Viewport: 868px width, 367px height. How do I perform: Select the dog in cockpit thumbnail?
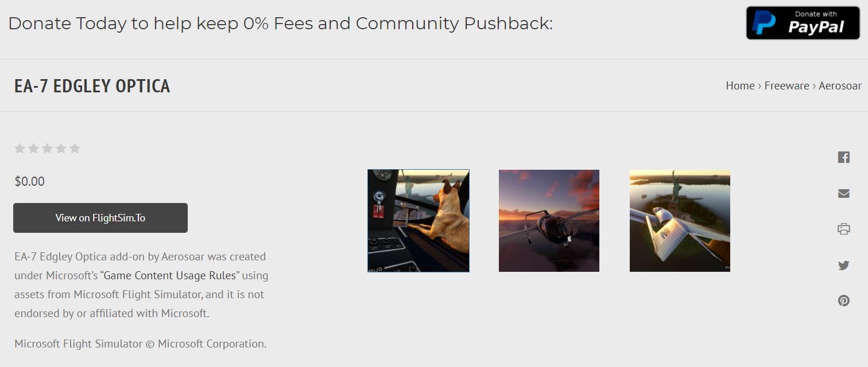coord(418,221)
